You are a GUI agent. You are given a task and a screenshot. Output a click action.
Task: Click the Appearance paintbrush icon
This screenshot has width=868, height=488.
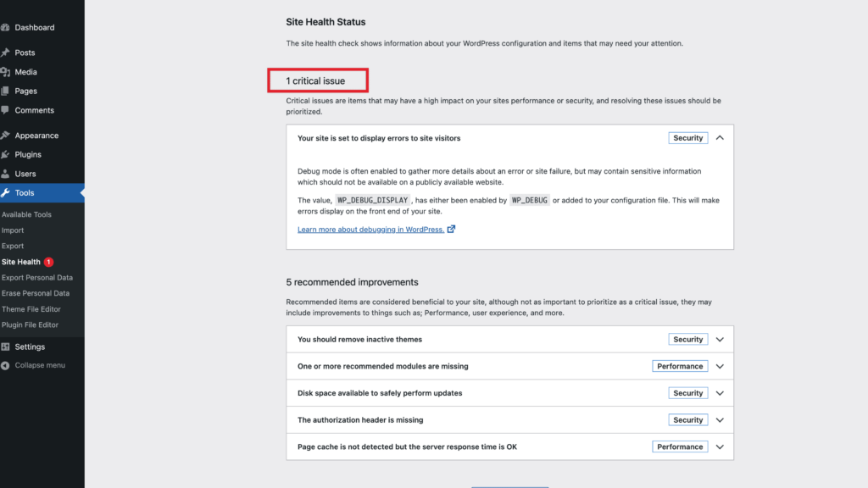coord(5,136)
